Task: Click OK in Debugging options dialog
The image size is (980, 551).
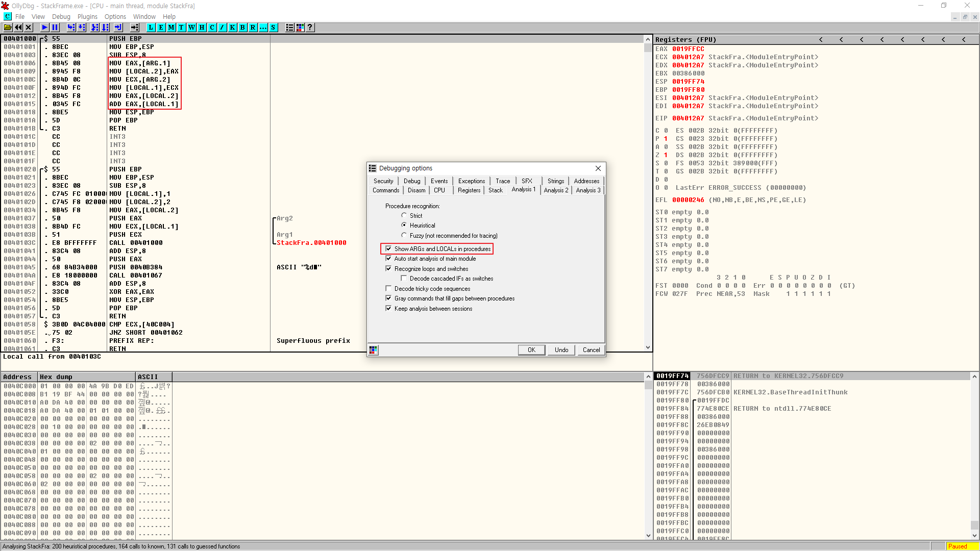Action: click(531, 350)
